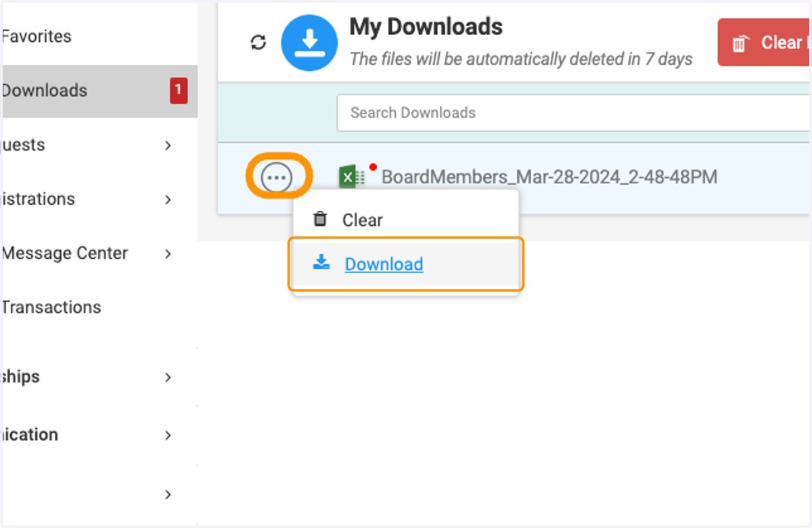
Task: Open the three-dot options menu for BoardMembers file
Action: pos(277,178)
